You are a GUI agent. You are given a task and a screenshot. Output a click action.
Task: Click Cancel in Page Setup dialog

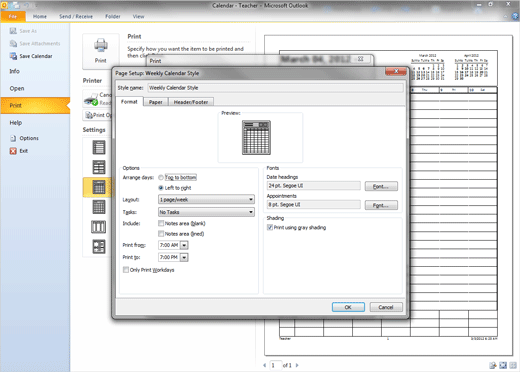click(386, 307)
